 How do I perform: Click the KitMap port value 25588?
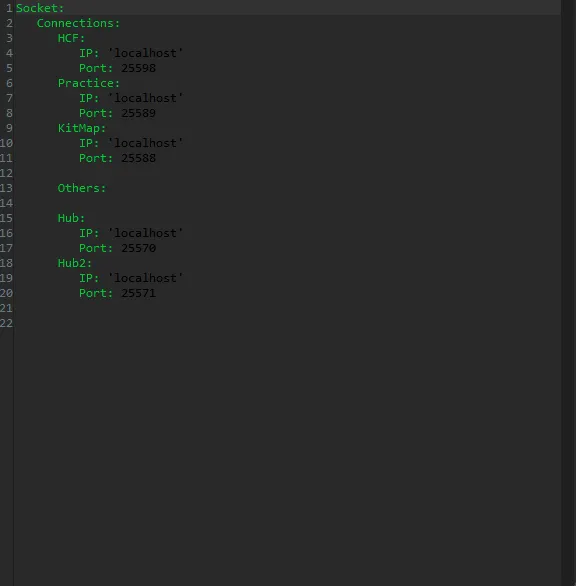point(138,158)
